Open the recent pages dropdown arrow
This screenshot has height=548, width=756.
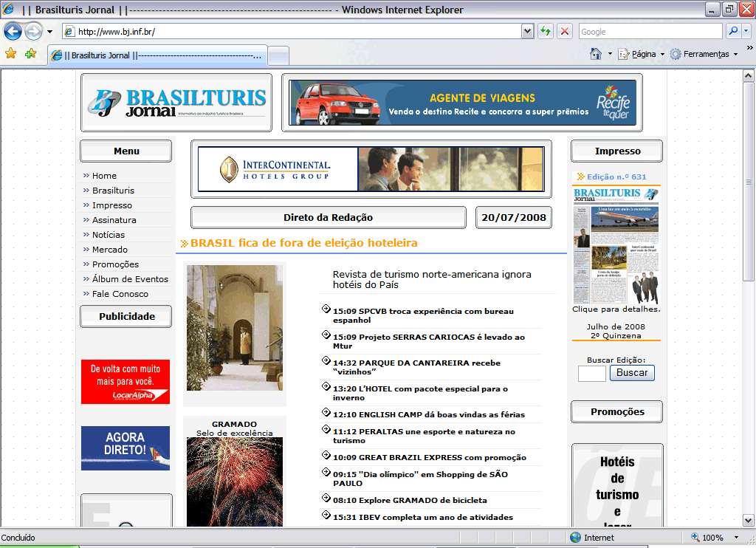click(x=49, y=32)
